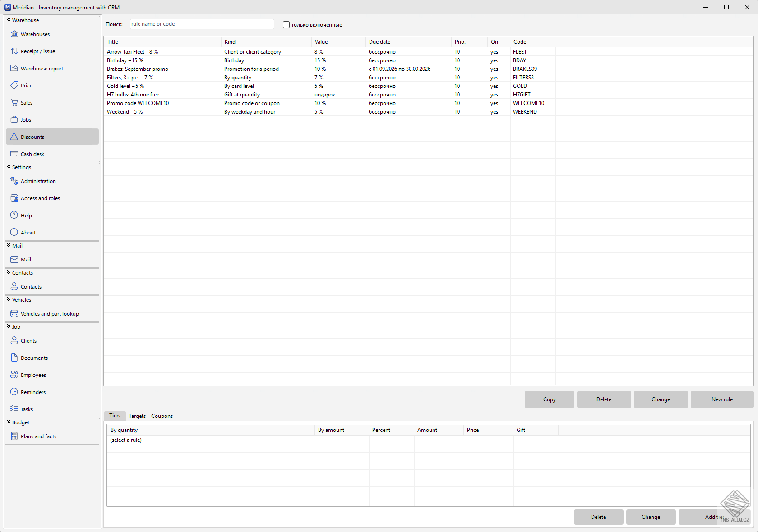Open Plans and facts calculator icon

14,436
